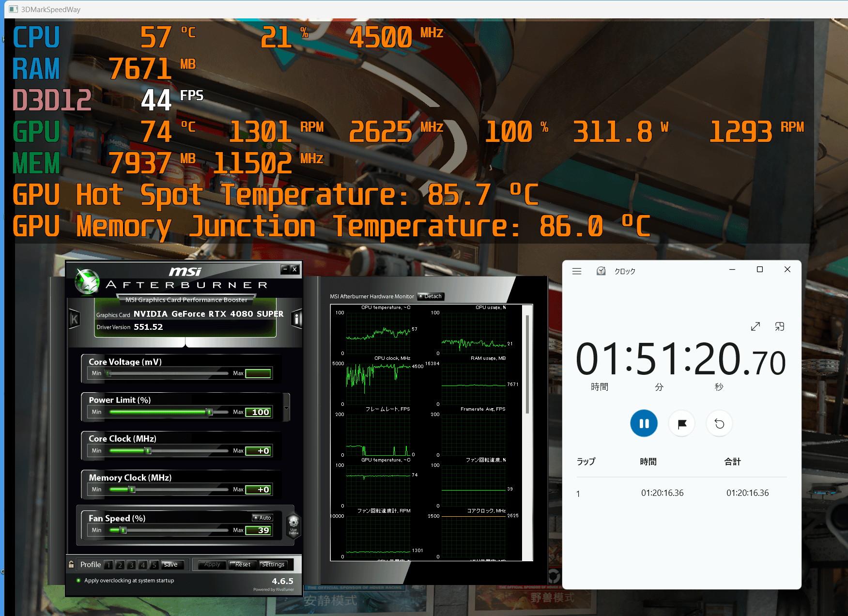Screen dimensions: 848x616
Task: Detach the Afterburner Hardware Monitor
Action: coord(431,296)
